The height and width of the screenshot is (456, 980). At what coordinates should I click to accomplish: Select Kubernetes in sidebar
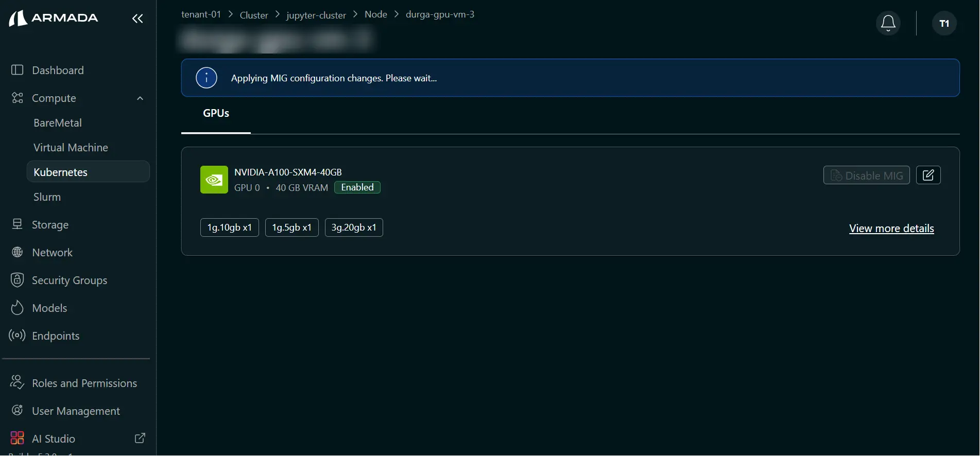pos(88,171)
